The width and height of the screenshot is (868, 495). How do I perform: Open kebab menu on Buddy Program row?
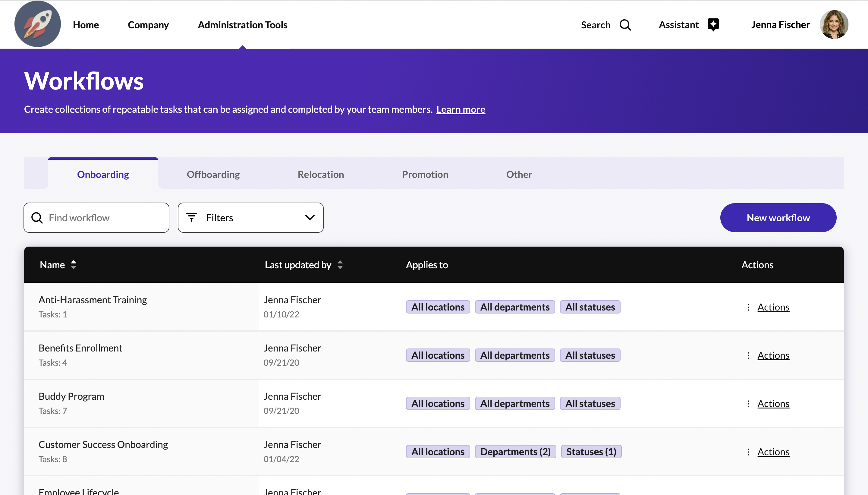pyautogui.click(x=748, y=403)
